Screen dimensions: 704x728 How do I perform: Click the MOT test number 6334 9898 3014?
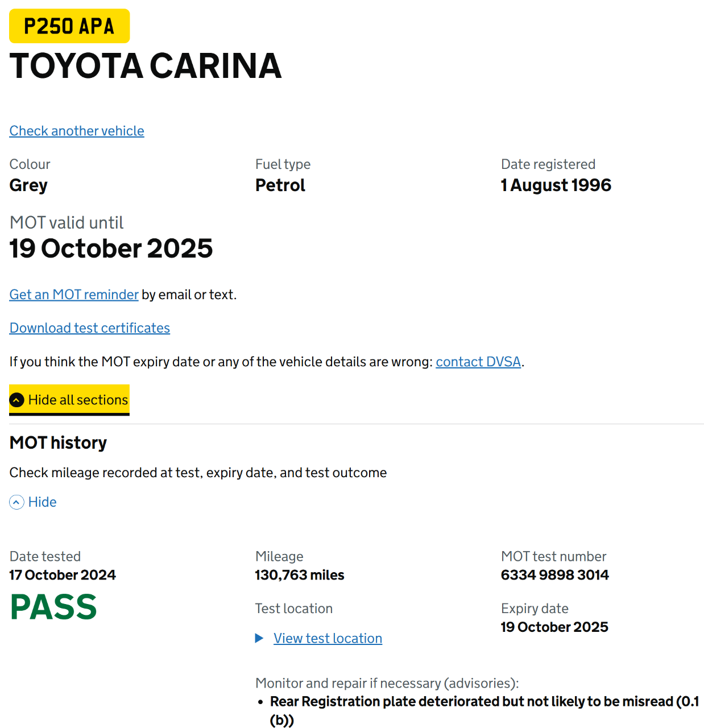coord(554,575)
